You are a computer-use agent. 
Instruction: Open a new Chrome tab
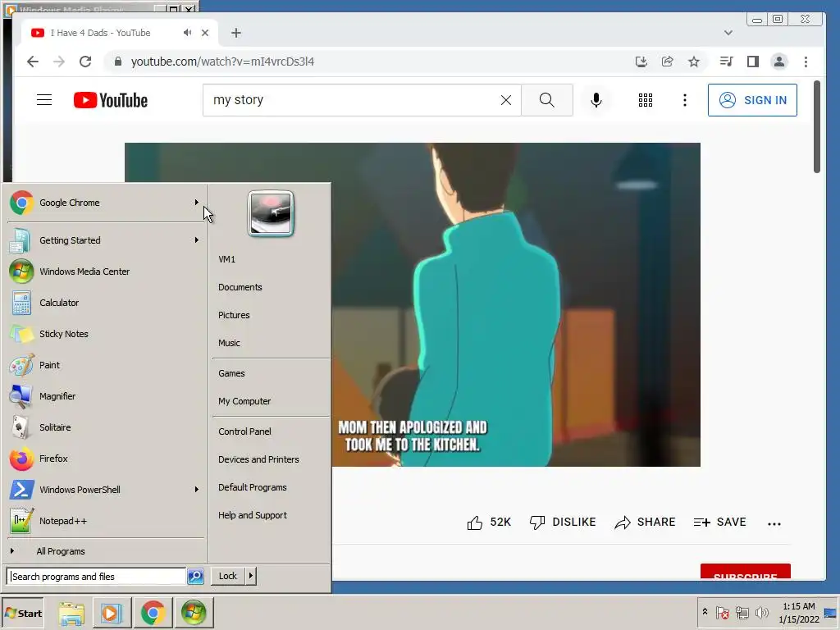235,33
